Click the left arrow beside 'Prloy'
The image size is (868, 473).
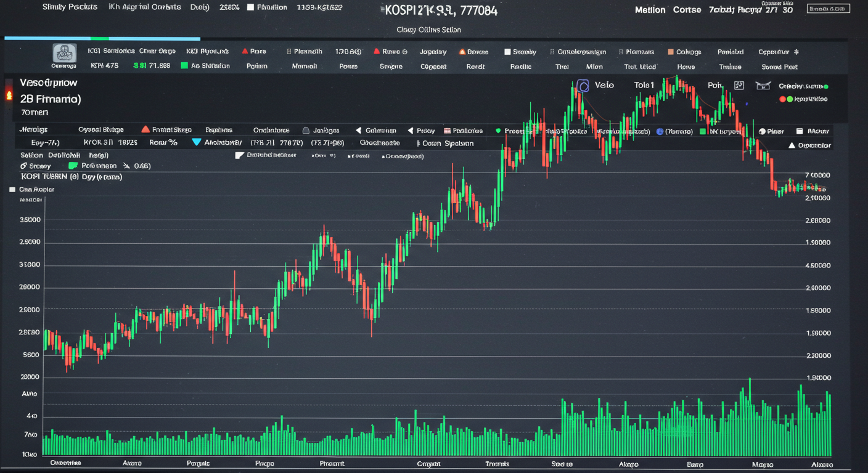click(410, 131)
